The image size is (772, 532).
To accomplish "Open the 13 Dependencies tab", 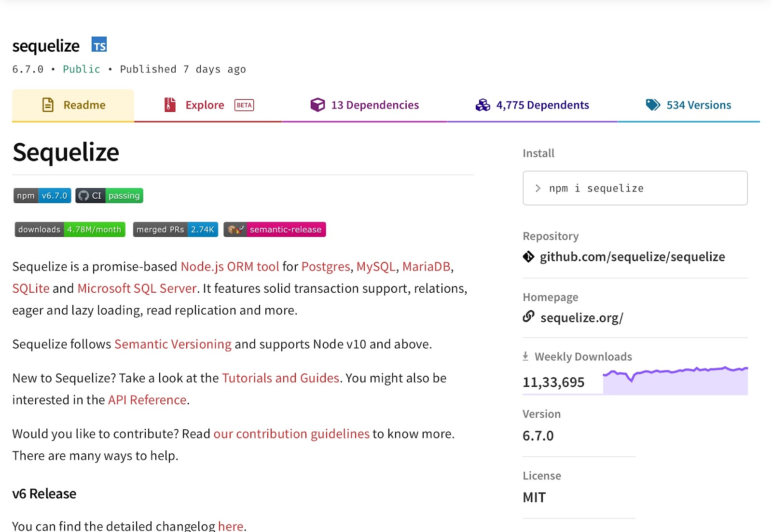I will (364, 105).
